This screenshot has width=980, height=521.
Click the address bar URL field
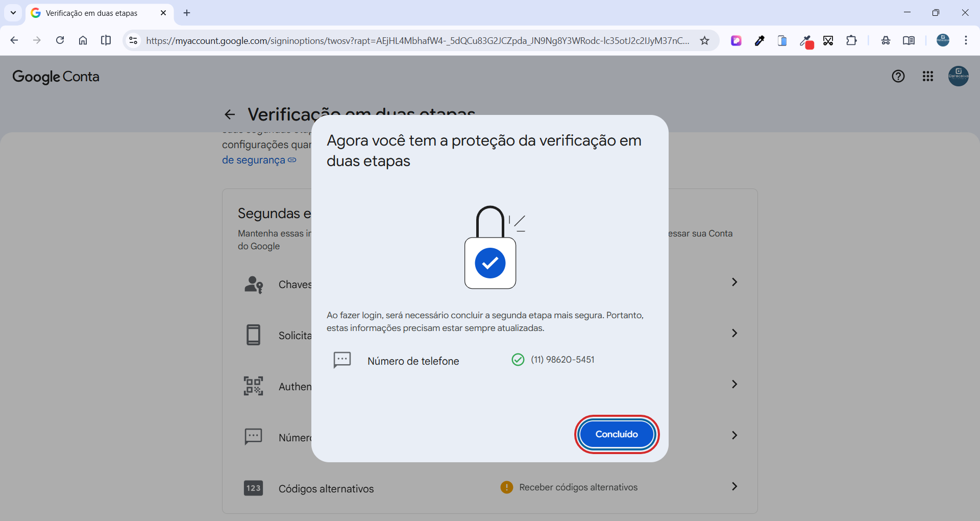[418, 41]
